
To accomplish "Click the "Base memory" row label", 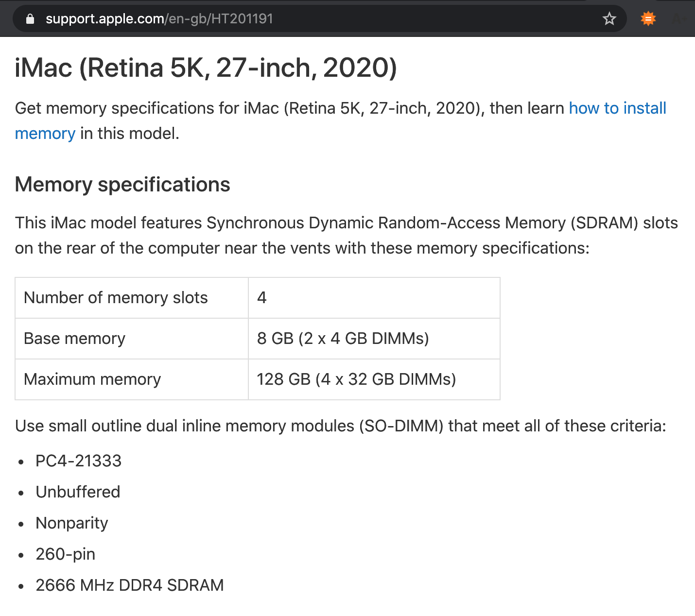I will pyautogui.click(x=74, y=339).
